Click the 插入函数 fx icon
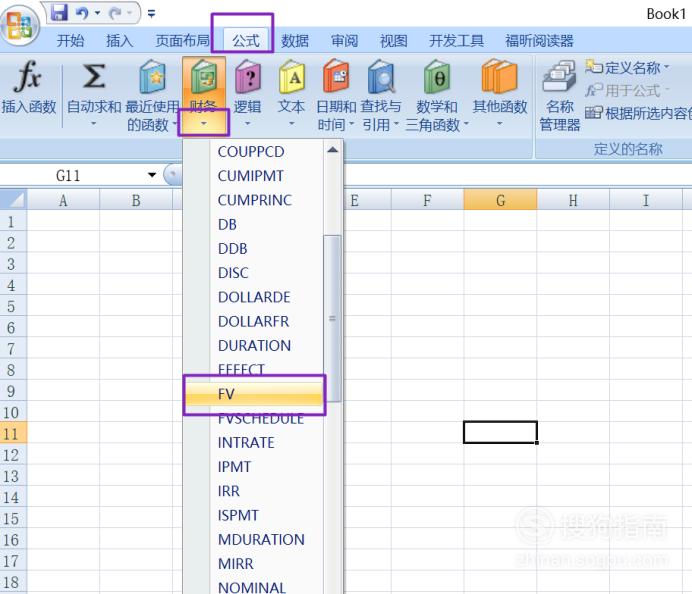This screenshot has width=692, height=594. click(28, 76)
